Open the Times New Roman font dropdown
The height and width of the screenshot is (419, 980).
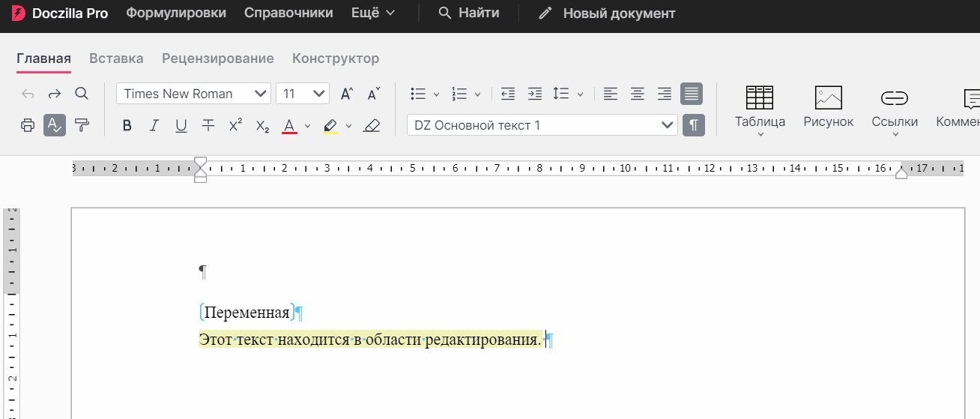coord(193,94)
